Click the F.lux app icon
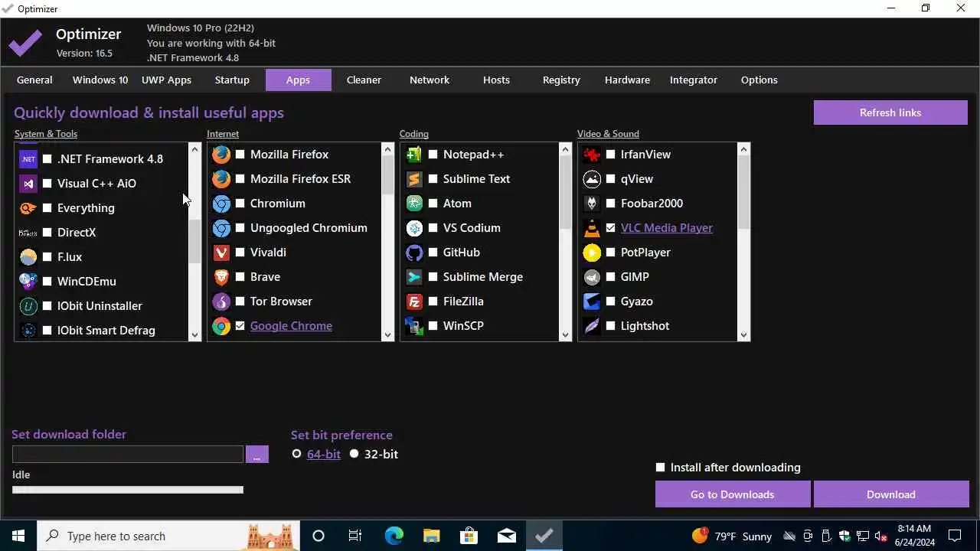The width and height of the screenshot is (980, 551). [28, 257]
